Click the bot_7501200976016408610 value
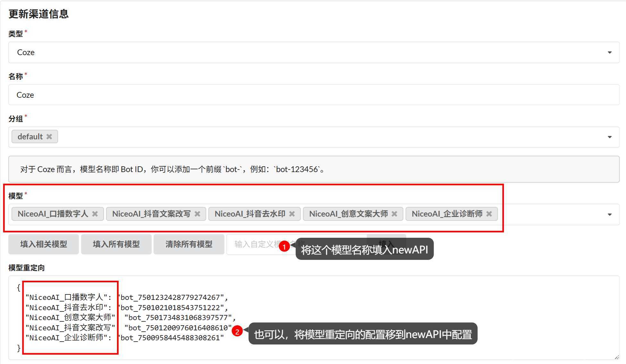626x364 pixels. pos(178,328)
